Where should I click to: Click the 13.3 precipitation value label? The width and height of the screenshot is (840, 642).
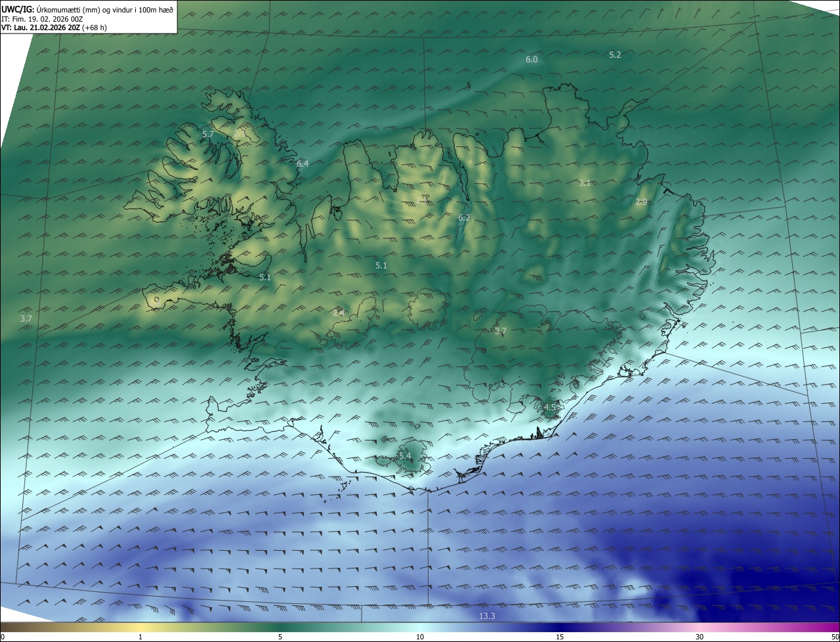point(487,616)
